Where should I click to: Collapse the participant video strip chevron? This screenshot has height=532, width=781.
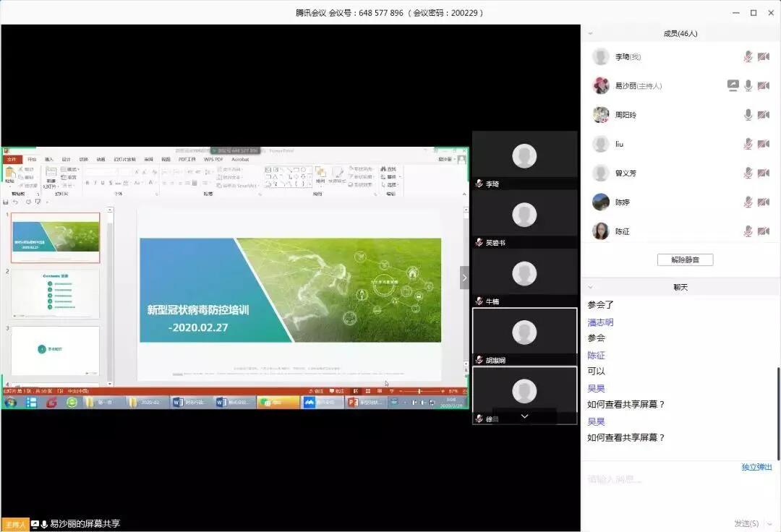point(524,416)
